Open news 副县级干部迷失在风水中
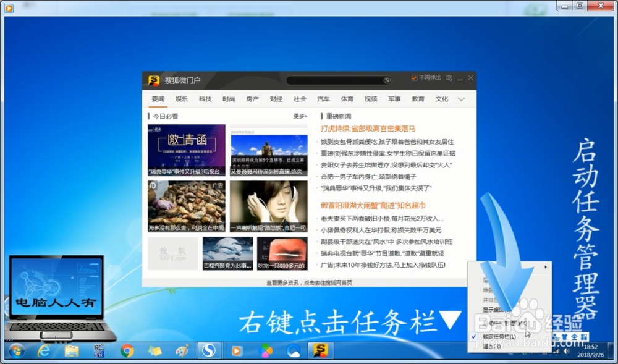Screen dimensions: 618x364 pos(386,242)
